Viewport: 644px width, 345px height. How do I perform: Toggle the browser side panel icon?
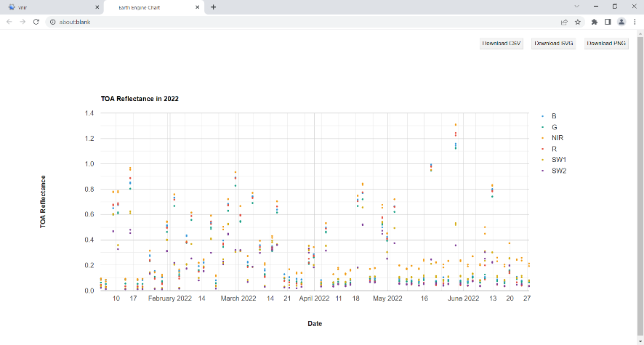coord(608,22)
